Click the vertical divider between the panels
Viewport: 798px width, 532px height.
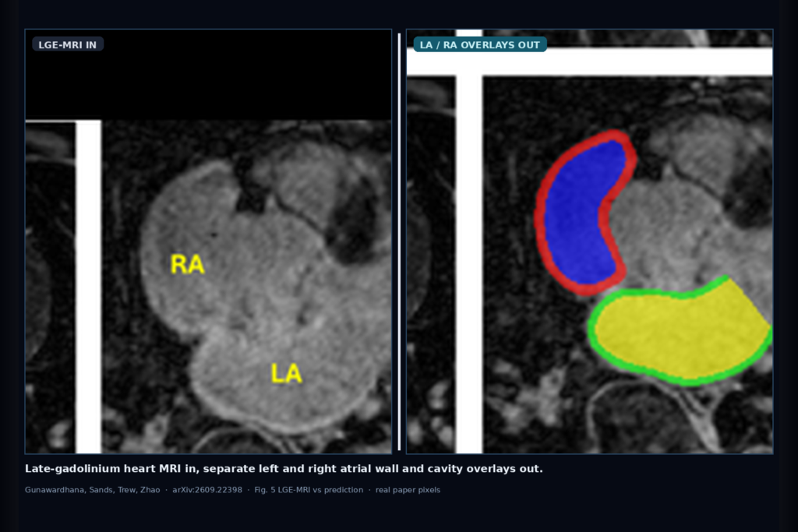[x=399, y=241]
